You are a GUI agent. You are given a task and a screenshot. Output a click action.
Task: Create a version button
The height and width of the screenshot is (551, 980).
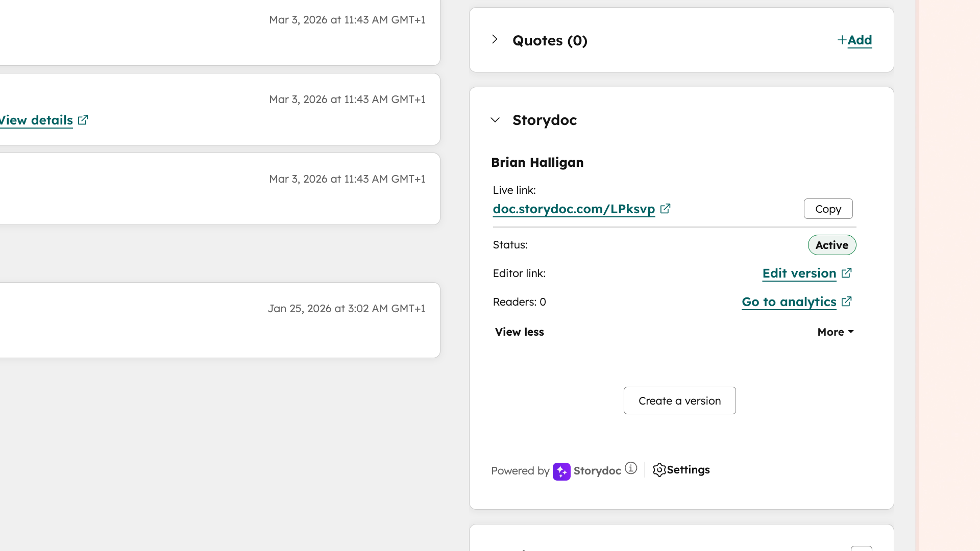pos(680,400)
